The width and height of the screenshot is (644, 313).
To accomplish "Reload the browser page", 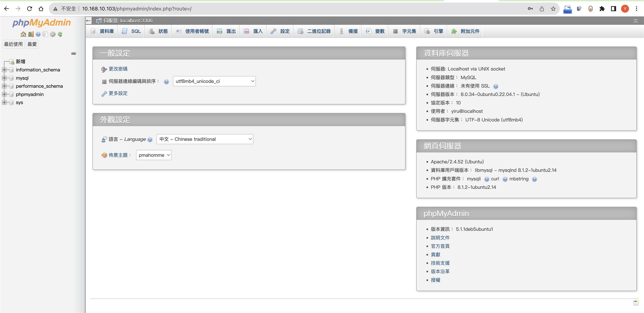I will [x=30, y=9].
